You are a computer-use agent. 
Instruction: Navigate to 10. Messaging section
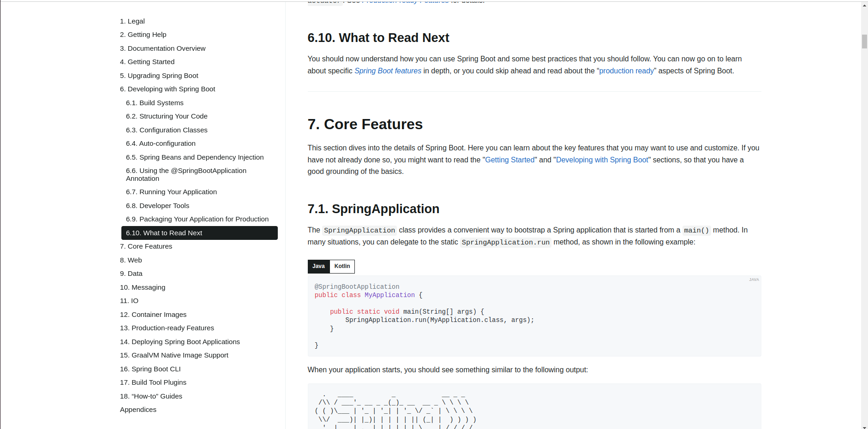tap(142, 287)
